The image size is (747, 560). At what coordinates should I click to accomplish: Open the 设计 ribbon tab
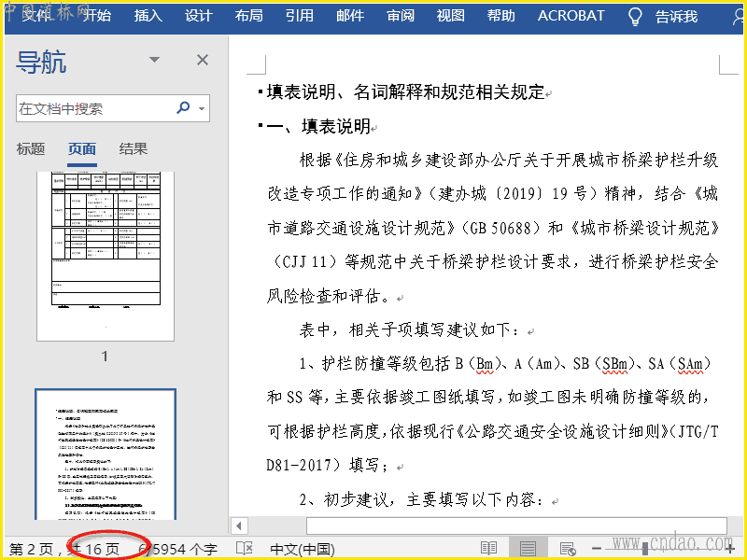pyautogui.click(x=198, y=16)
